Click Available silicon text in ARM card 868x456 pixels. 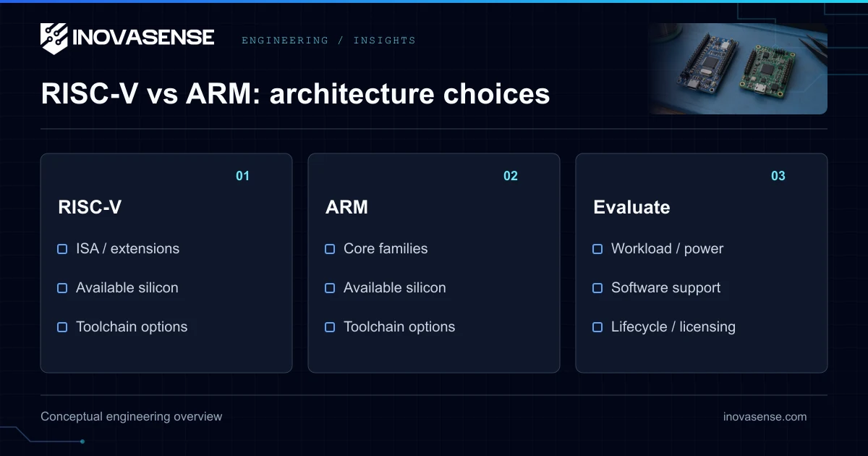coord(394,287)
